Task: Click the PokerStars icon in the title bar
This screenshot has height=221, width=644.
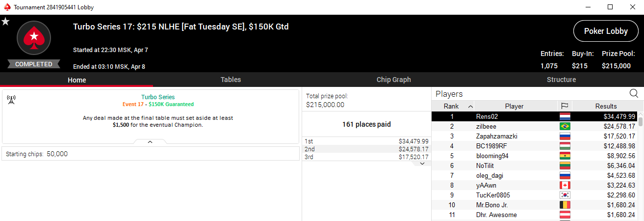Action: click(x=6, y=7)
